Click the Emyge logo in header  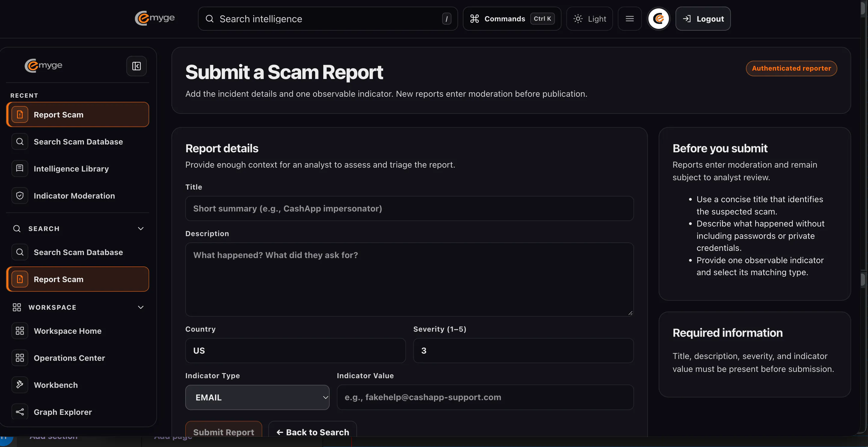pos(155,18)
